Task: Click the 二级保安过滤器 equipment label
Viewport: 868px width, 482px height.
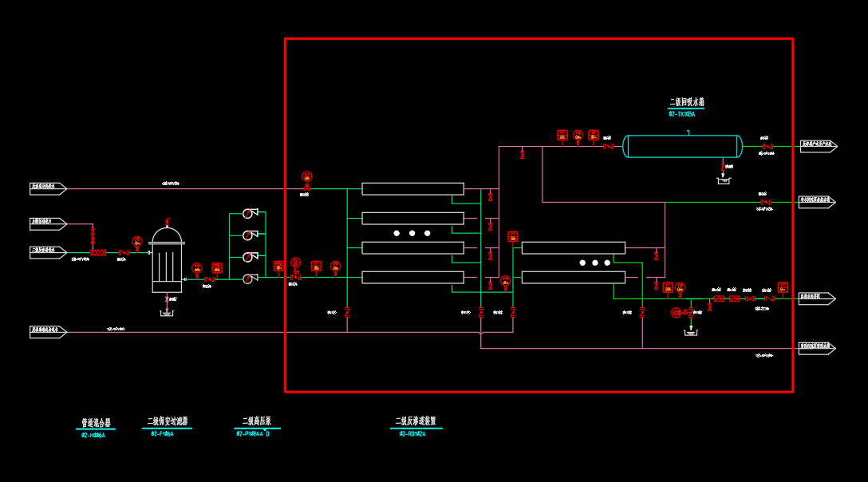Action: pos(168,421)
